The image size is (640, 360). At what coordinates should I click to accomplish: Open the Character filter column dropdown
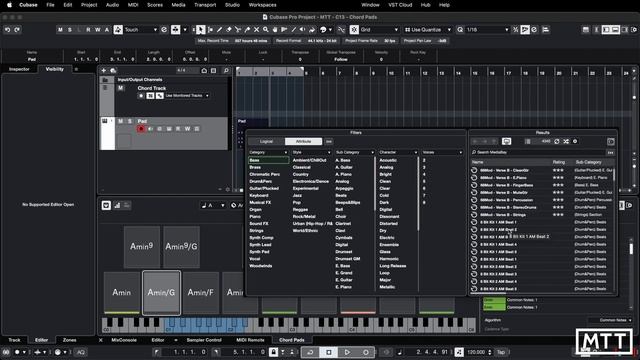[x=398, y=152]
